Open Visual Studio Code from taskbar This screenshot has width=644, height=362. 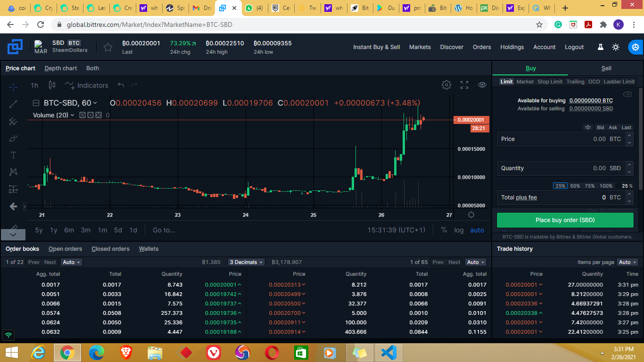click(x=389, y=353)
